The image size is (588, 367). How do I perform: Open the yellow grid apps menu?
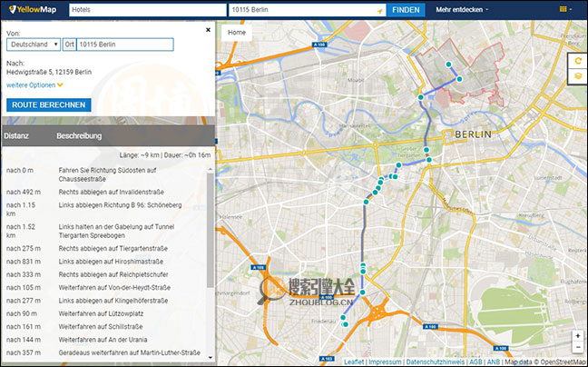click(563, 9)
